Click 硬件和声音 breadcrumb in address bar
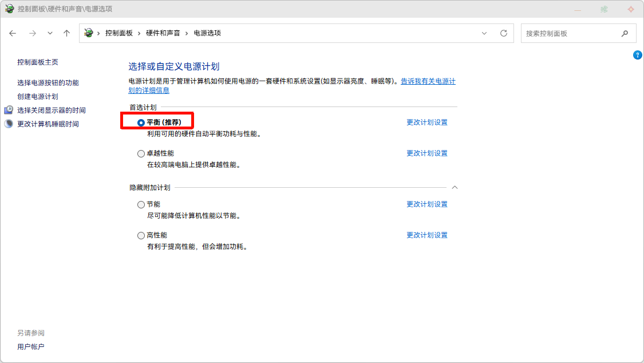 163,33
